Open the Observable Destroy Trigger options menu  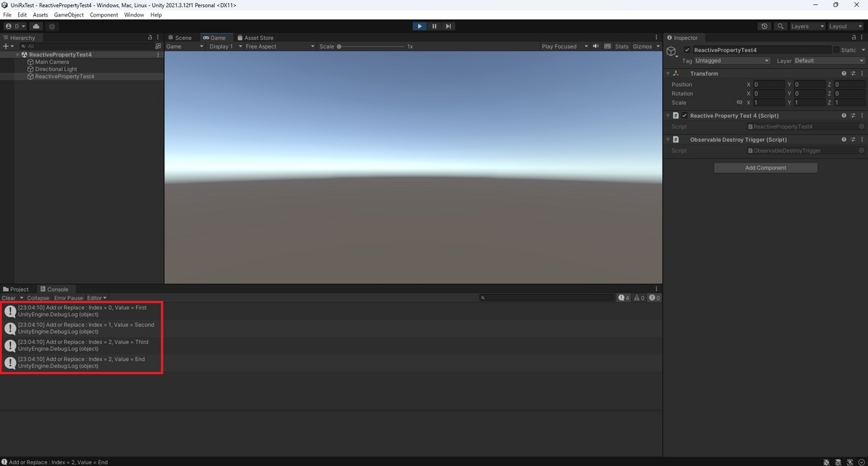coord(861,140)
